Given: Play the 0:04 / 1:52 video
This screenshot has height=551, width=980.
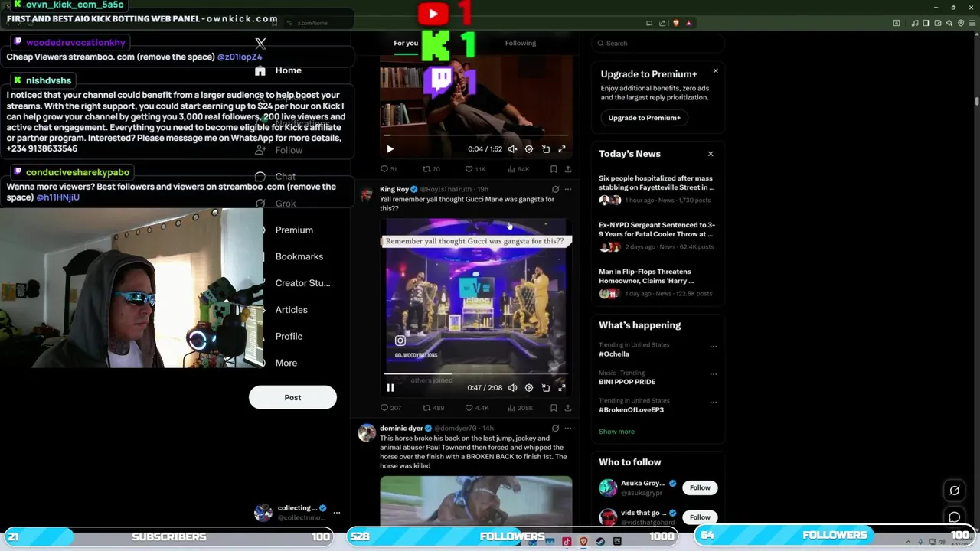Looking at the screenshot, I should click(x=390, y=149).
